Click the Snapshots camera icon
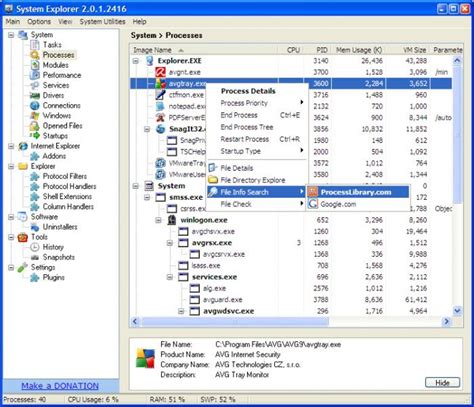474x407 pixels. [x=35, y=257]
